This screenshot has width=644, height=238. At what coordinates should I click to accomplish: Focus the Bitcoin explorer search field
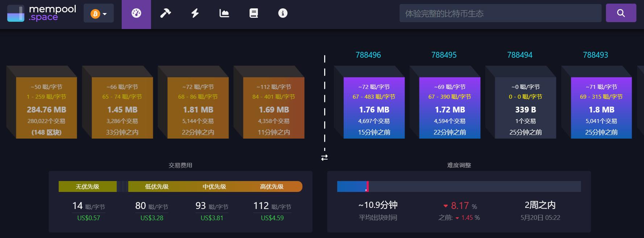500,13
